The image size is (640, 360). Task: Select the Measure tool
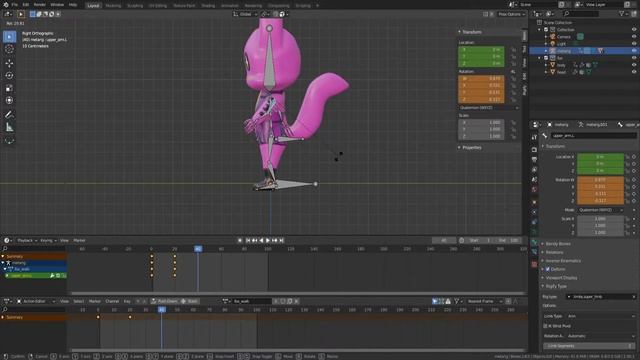coord(9,127)
